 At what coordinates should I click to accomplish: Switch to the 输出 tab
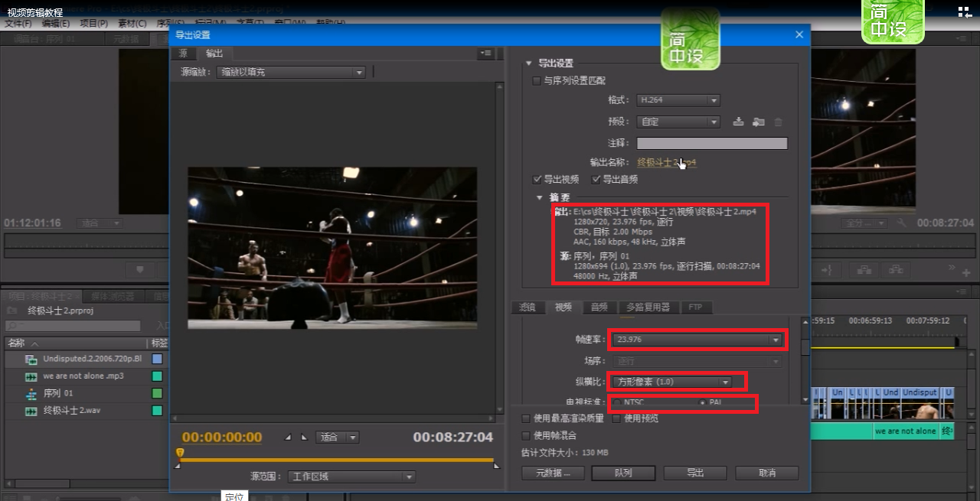[214, 54]
